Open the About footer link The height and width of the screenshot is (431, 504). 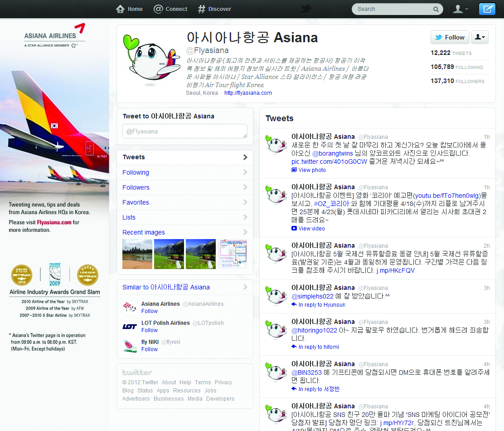click(169, 382)
